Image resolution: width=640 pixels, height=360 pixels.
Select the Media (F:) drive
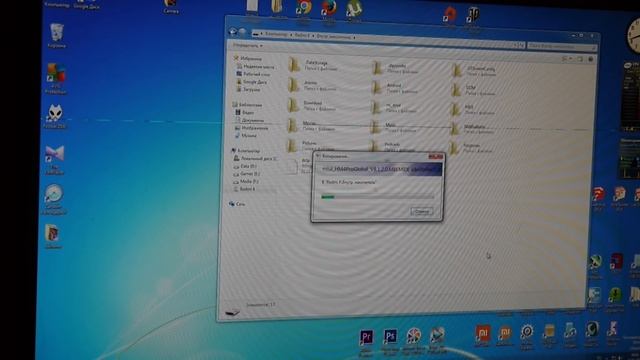(246, 181)
